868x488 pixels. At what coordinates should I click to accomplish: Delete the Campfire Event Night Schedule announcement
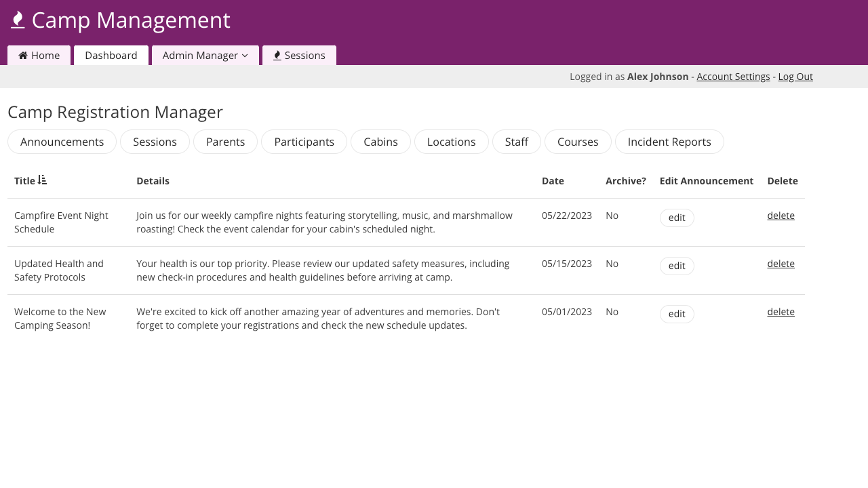(x=781, y=216)
